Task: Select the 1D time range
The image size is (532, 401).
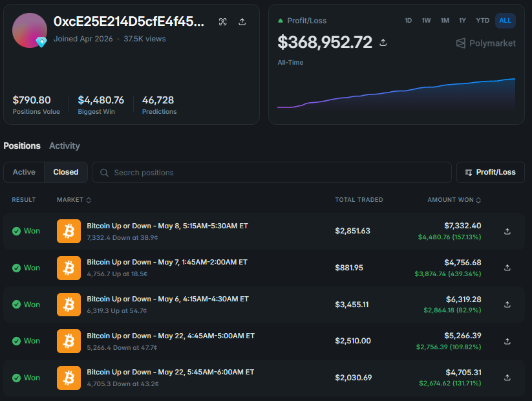Action: click(x=408, y=21)
